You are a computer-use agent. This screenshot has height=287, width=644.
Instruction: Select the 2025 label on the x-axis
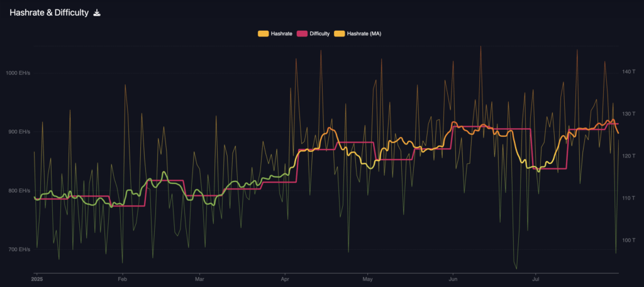pyautogui.click(x=36, y=278)
